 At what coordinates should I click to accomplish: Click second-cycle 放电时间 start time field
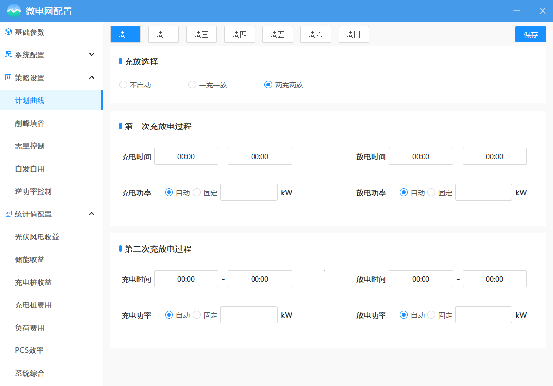pyautogui.click(x=421, y=279)
